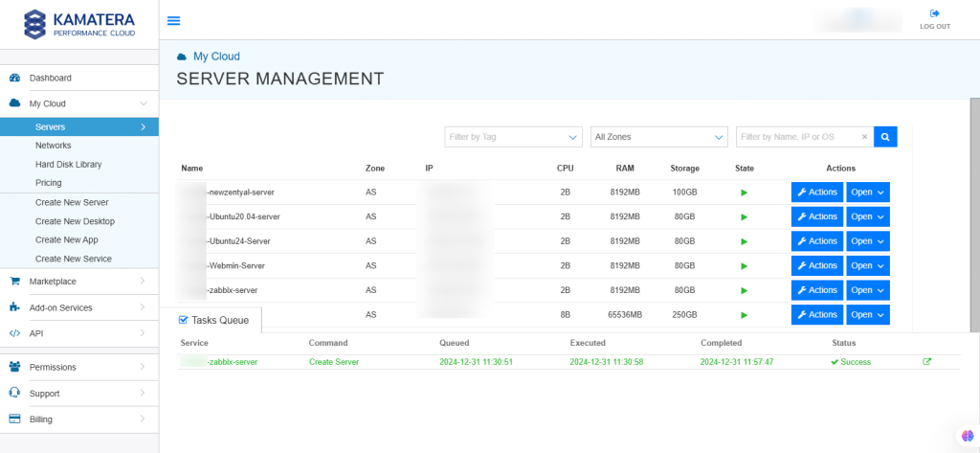
Task: Toggle the hamburger menu icon
Action: pyautogui.click(x=174, y=21)
